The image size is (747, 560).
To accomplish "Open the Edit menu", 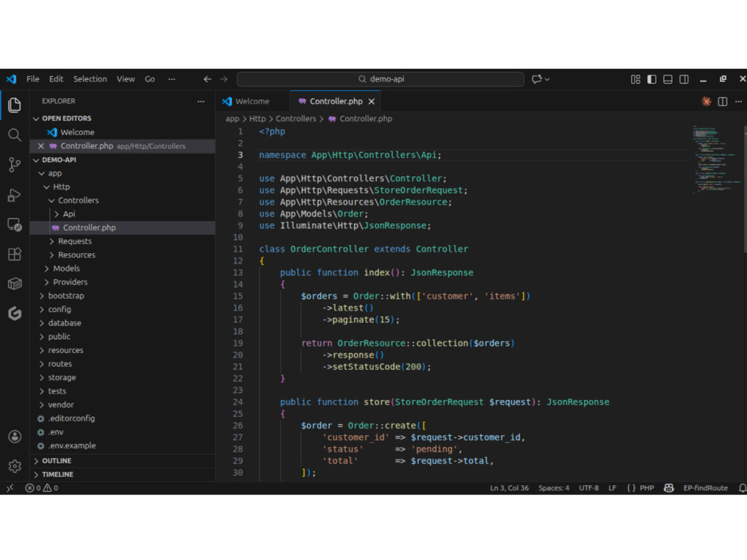I will pos(56,79).
